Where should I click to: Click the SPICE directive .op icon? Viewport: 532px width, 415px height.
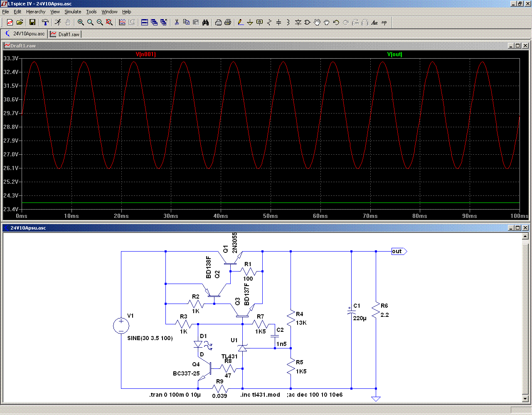384,22
